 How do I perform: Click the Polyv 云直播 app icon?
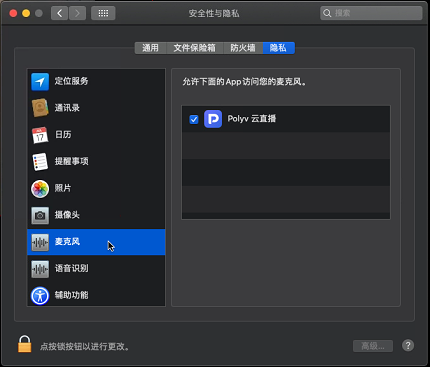213,119
